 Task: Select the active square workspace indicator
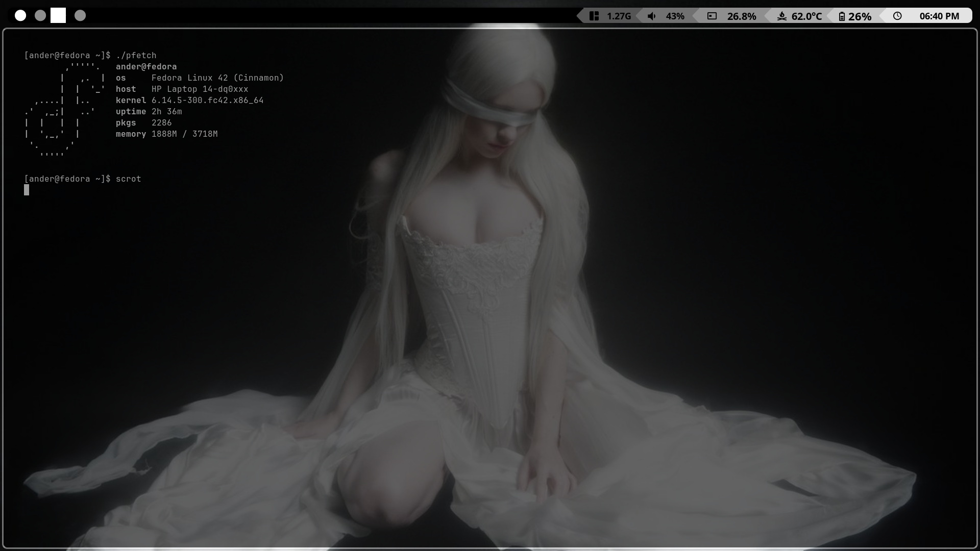[x=58, y=15]
